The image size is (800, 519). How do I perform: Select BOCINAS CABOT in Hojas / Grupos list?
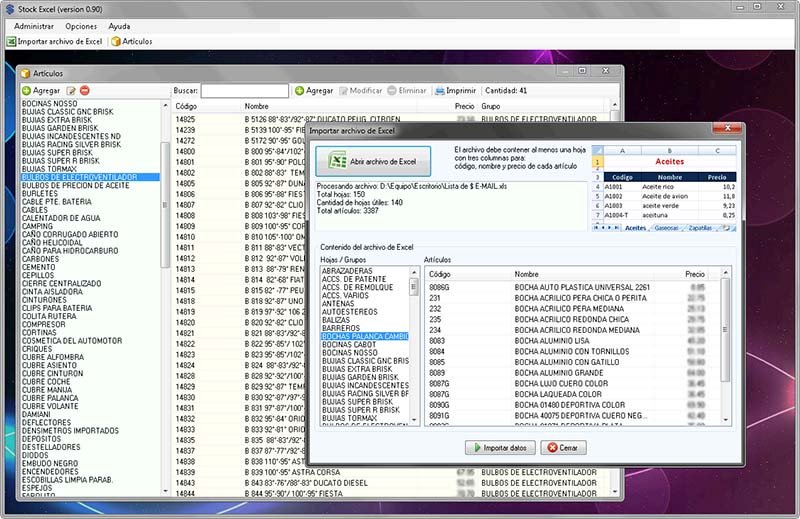tap(349, 344)
